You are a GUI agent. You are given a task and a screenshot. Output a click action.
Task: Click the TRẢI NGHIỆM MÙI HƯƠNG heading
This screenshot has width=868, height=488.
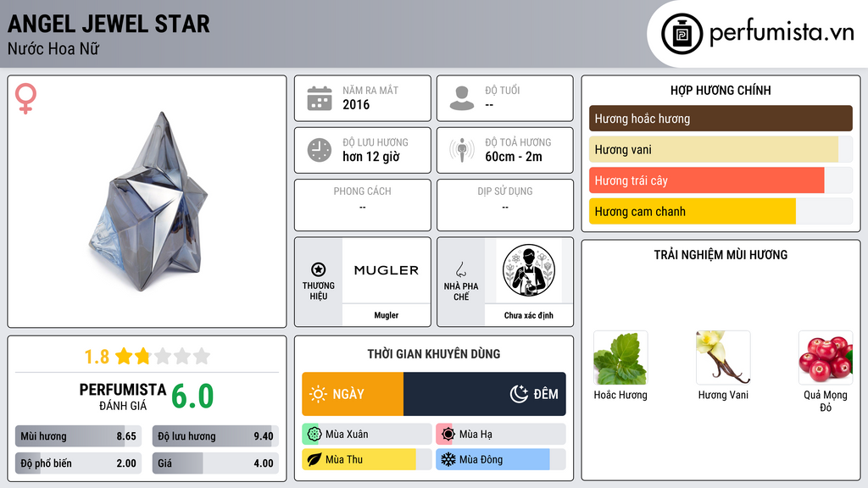point(721,254)
